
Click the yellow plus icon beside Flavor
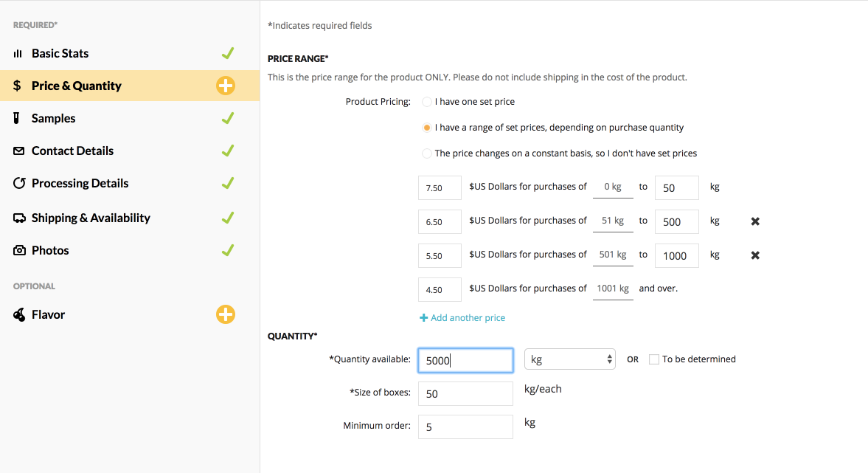point(226,315)
